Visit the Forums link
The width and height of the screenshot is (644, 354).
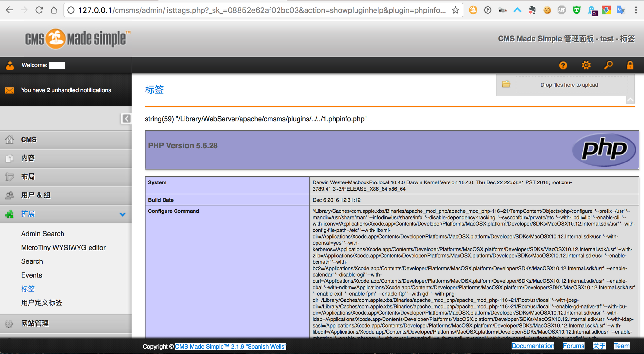pyautogui.click(x=573, y=346)
